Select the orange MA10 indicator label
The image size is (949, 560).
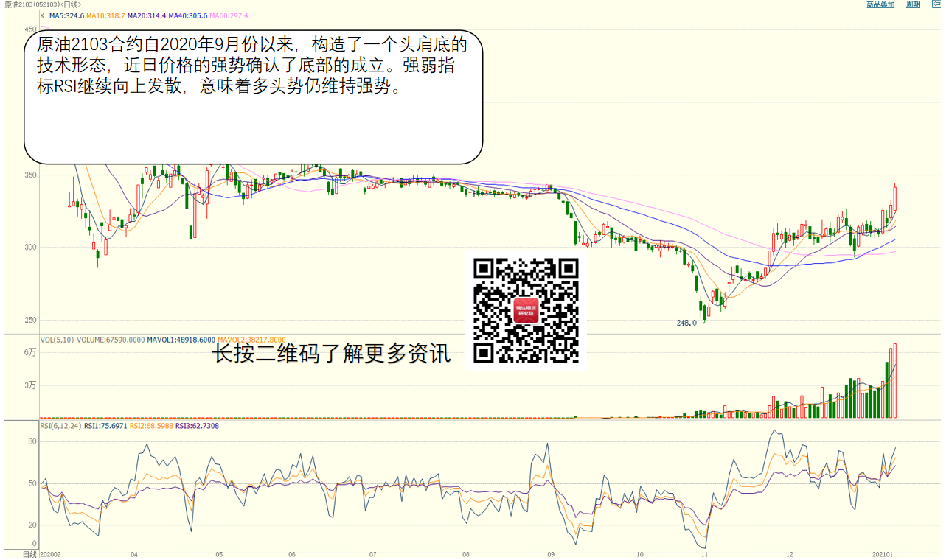pyautogui.click(x=105, y=15)
